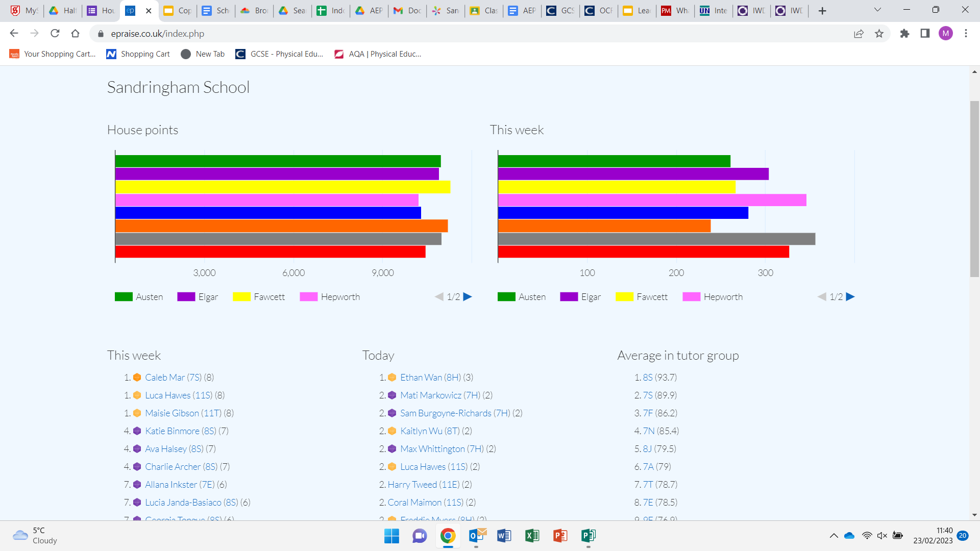Open Windows Start menu
This screenshot has height=551, width=980.
pos(391,536)
